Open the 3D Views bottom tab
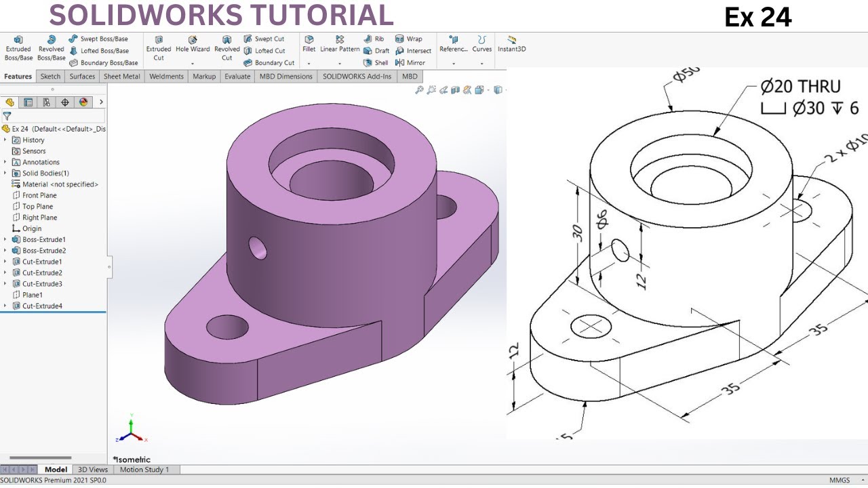868x488 pixels. coord(93,470)
